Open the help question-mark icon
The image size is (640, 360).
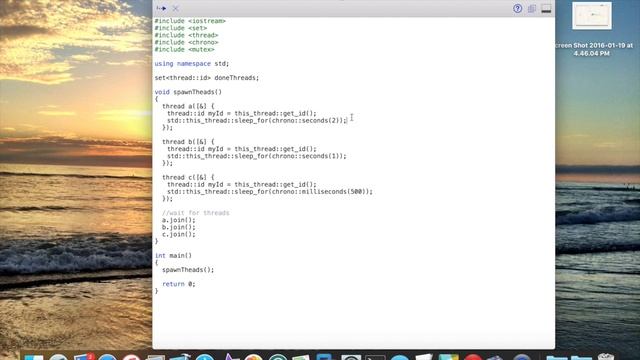518,9
